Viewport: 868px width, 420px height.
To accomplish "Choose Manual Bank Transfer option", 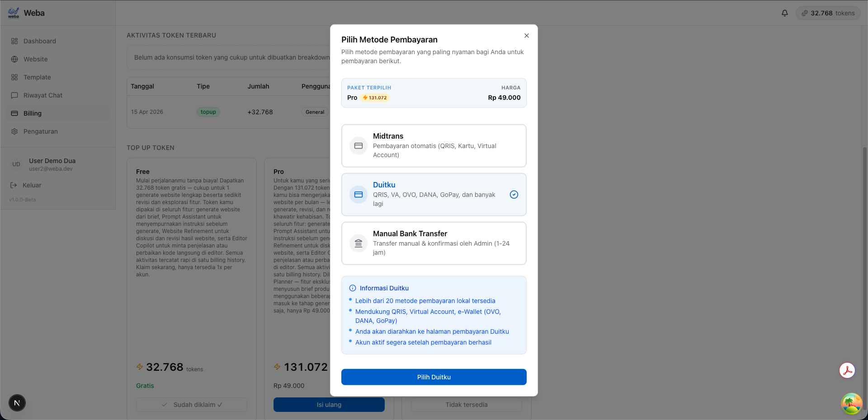I will 434,243.
